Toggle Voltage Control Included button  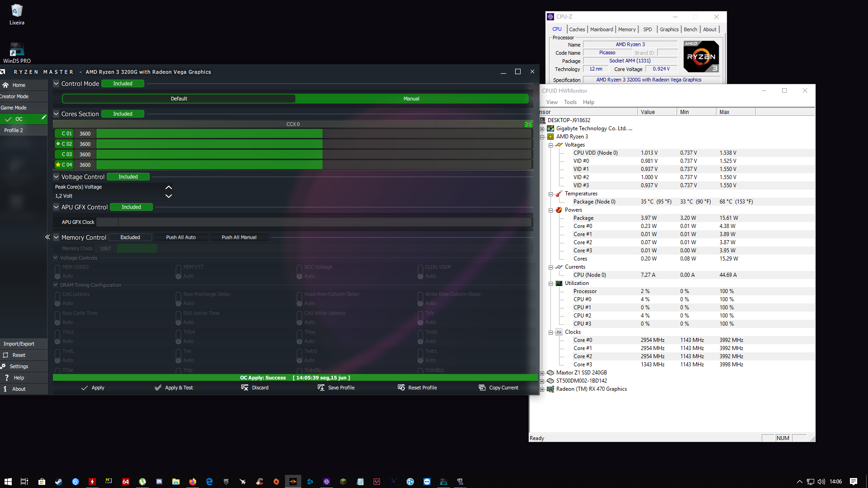[x=128, y=177]
